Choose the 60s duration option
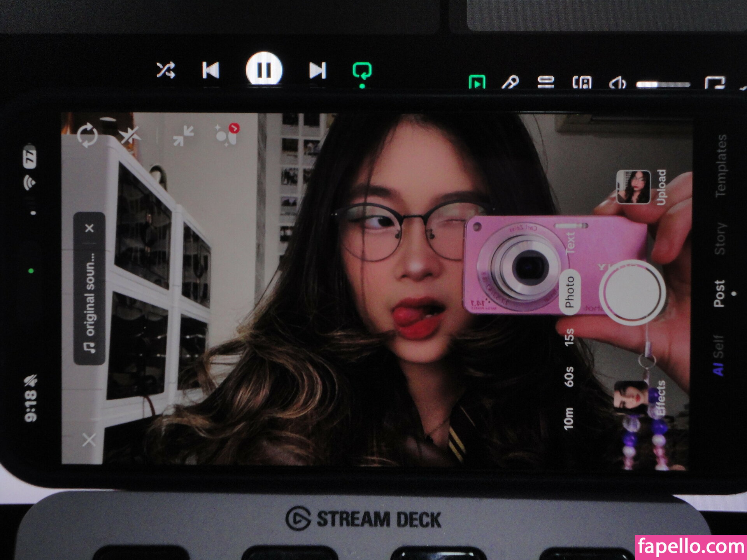This screenshot has width=747, height=560. pyautogui.click(x=569, y=376)
